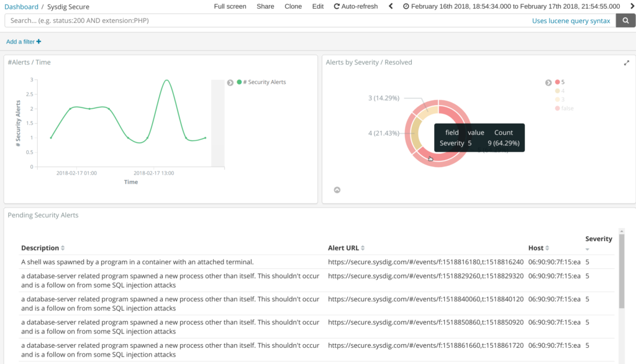Click the Pending Security Alerts panel title
The height and width of the screenshot is (364, 636).
tap(43, 215)
